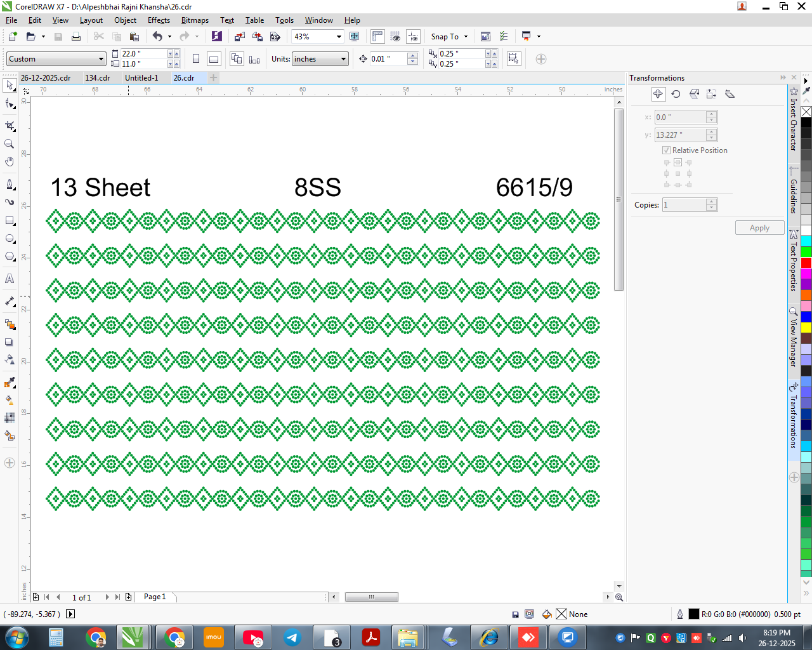
Task: Select the Zoom tool magnifier
Action: 10,143
